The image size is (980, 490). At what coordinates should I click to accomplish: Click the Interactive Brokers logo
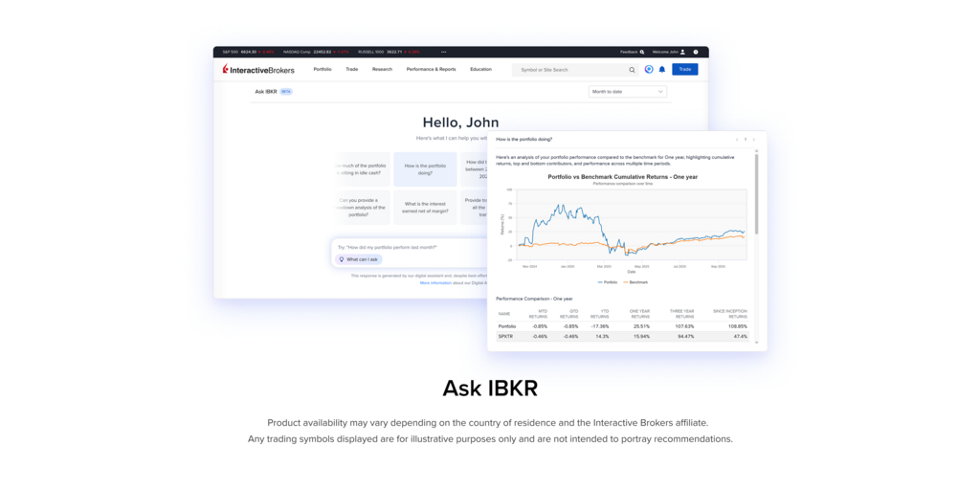coord(257,69)
